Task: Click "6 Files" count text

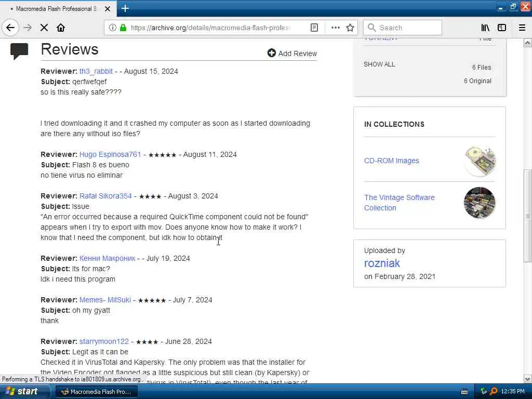Action: point(482,67)
